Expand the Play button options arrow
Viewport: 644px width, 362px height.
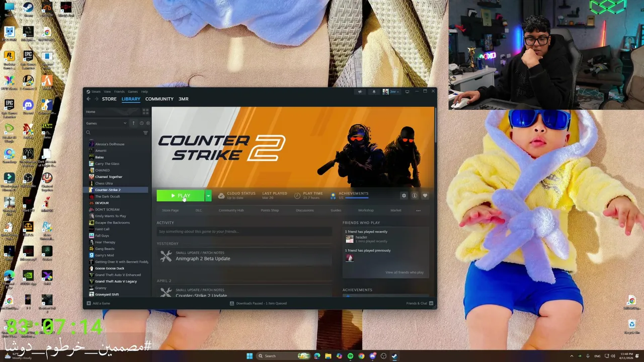(208, 196)
